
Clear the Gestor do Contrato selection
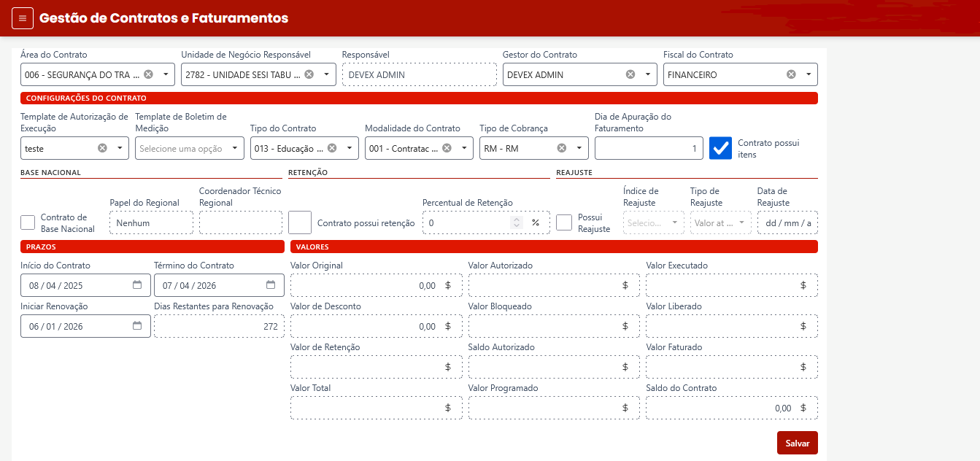coord(630,74)
